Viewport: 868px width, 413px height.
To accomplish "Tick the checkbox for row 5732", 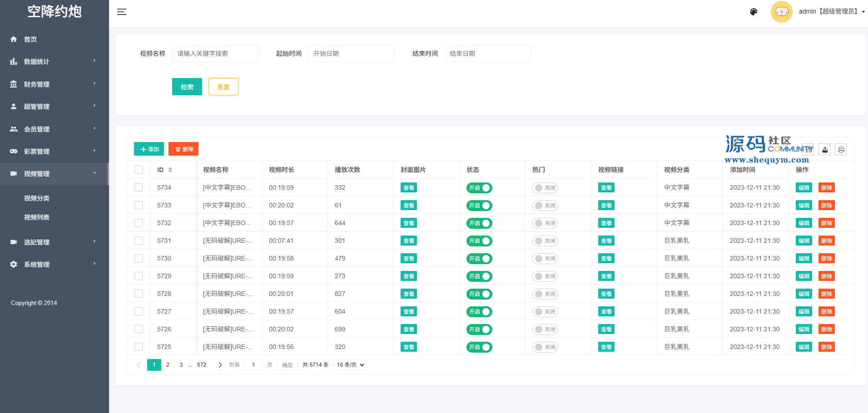I will [139, 223].
